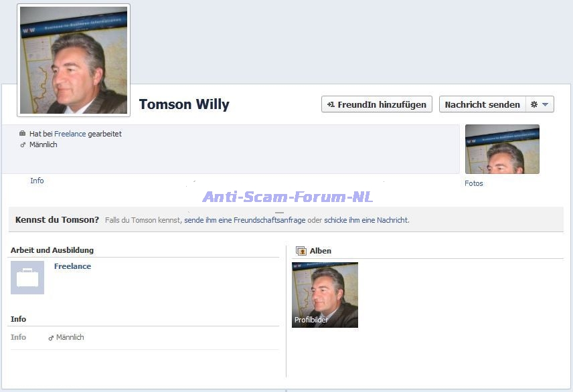Click the briefcase icon beside 'Hat bei Freelance gearbeitet'
Image resolution: width=573 pixels, height=392 pixels.
pyautogui.click(x=23, y=134)
